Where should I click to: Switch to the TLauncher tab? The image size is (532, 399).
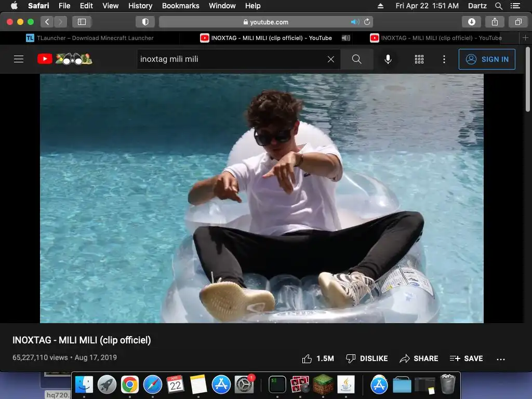coord(90,38)
